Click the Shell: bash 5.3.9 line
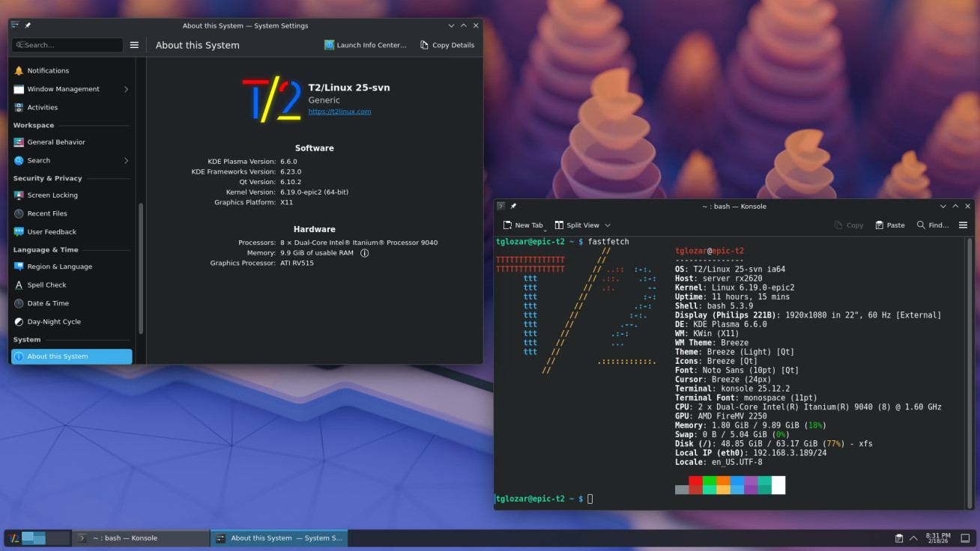Viewport: 980px width, 551px height. pos(714,306)
